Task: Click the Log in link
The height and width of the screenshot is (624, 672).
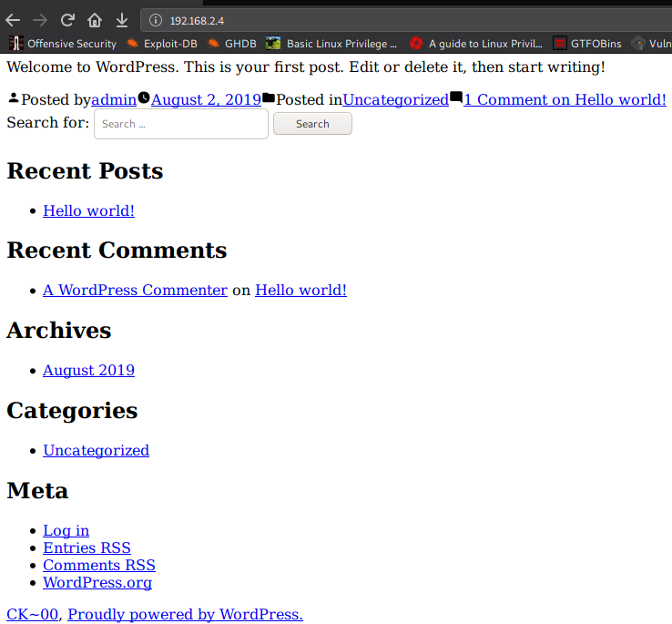Action: click(x=66, y=530)
